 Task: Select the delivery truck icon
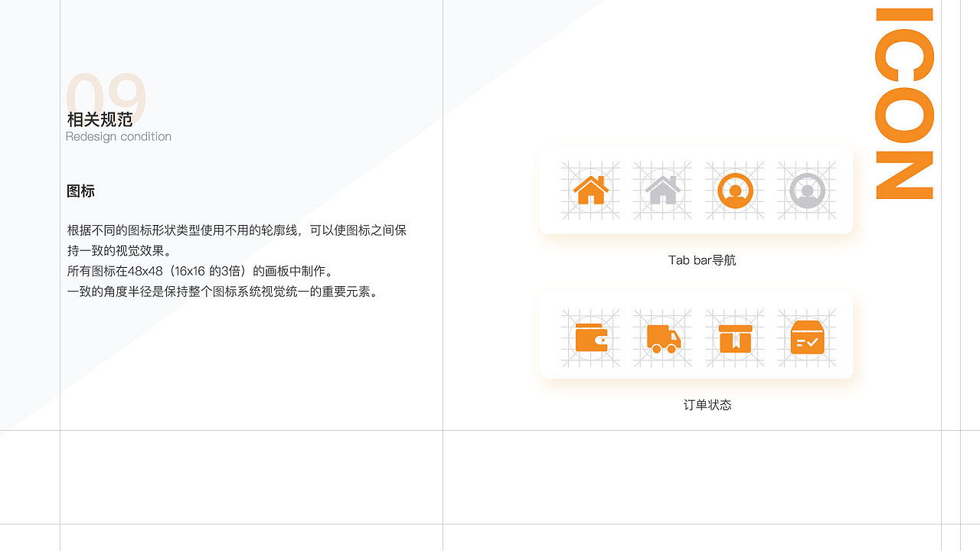(x=662, y=337)
